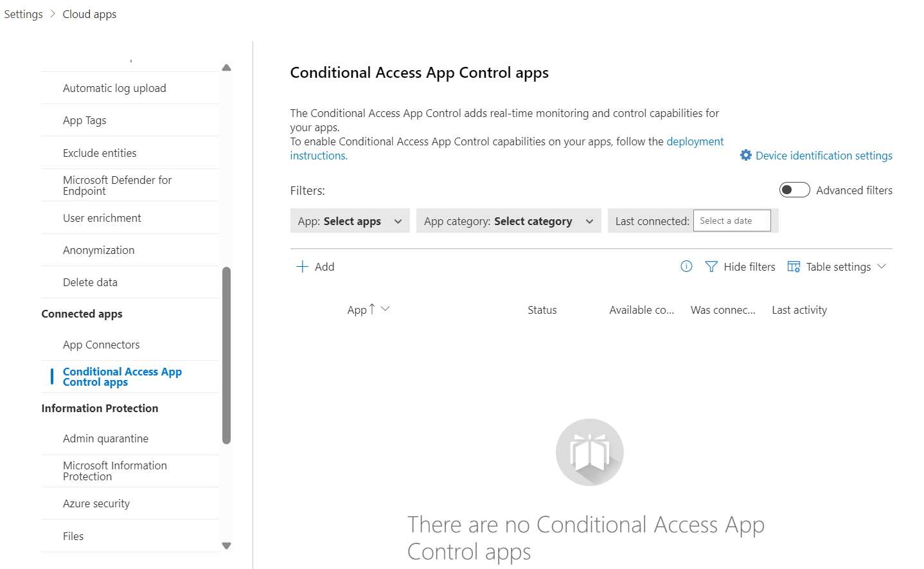Screen dimensions: 924x569
Task: Open the App: Select apps dropdown
Action: 350,221
